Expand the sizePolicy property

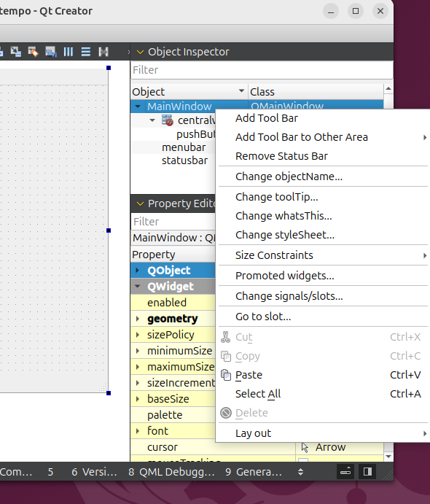(x=138, y=335)
